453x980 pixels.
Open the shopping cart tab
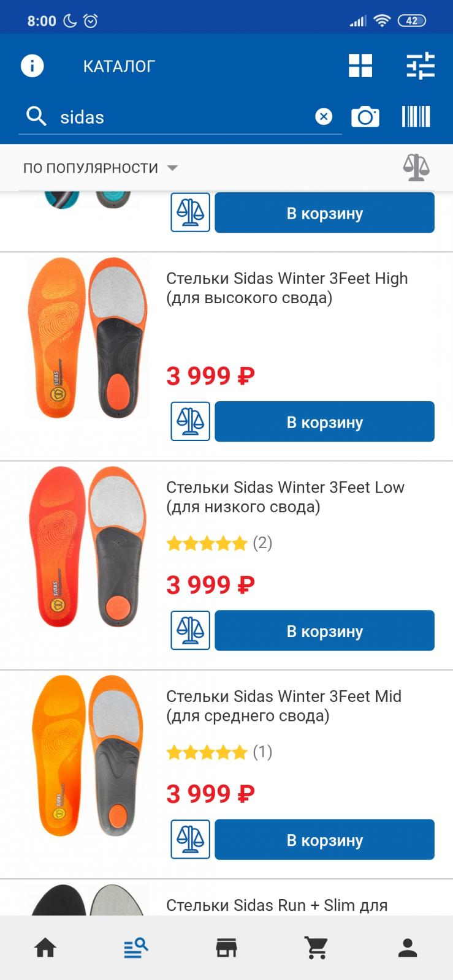pyautogui.click(x=317, y=948)
